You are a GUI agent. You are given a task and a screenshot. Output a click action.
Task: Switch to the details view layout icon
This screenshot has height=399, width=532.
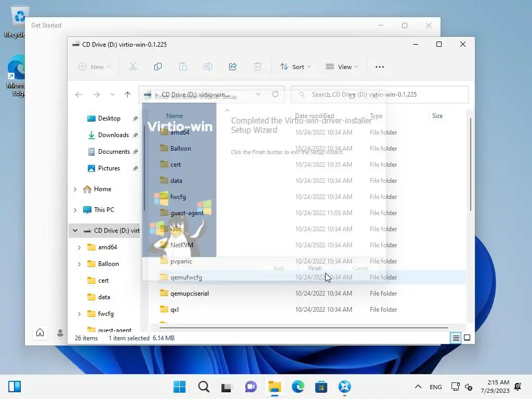click(456, 338)
